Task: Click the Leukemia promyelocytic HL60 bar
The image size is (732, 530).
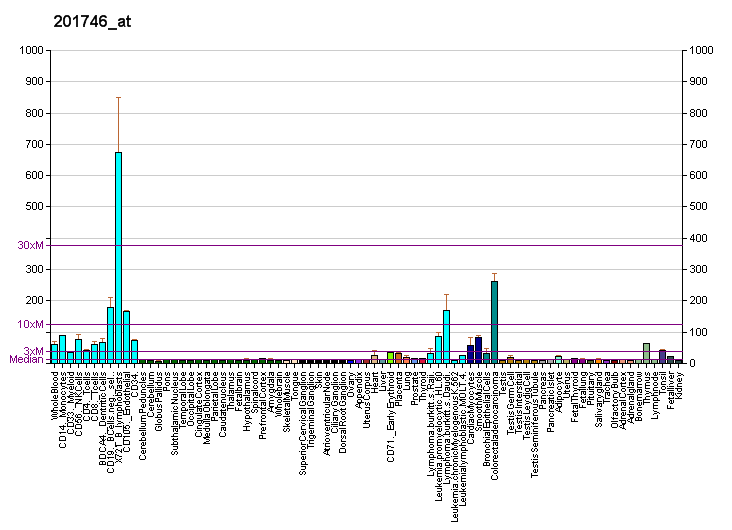Action: click(x=438, y=349)
